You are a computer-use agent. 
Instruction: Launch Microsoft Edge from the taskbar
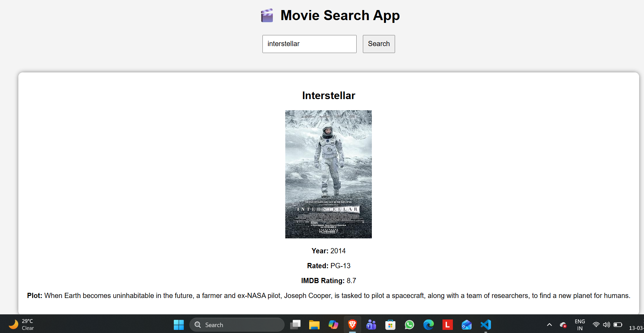(429, 325)
